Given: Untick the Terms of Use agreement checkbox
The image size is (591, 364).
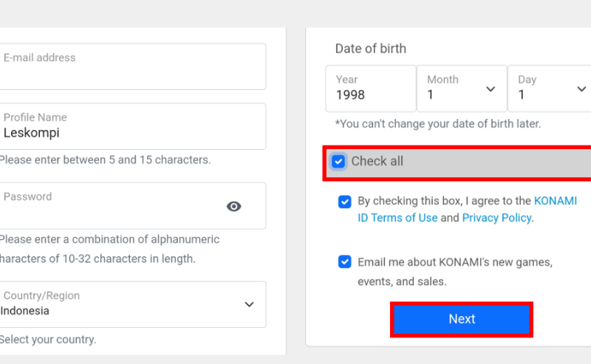Looking at the screenshot, I should click(344, 202).
